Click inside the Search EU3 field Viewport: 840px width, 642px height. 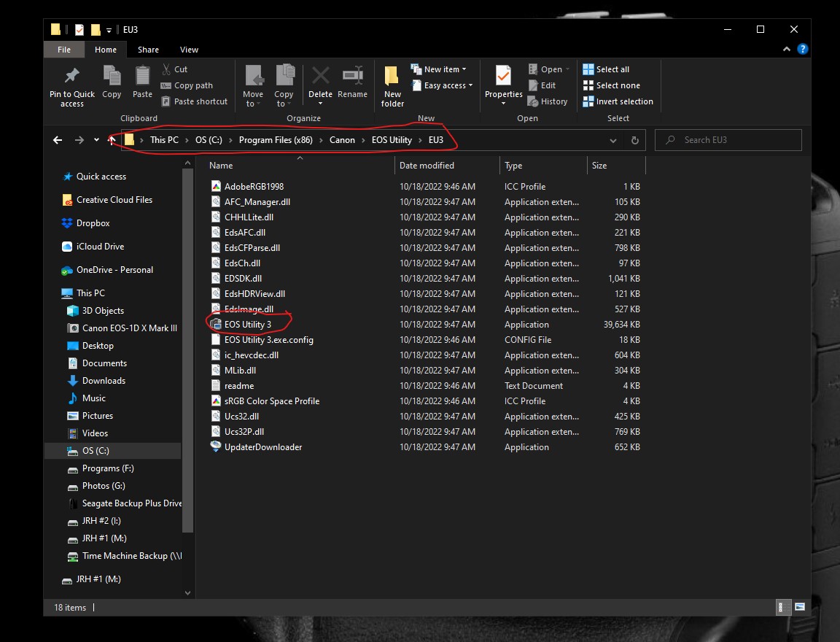(x=729, y=139)
